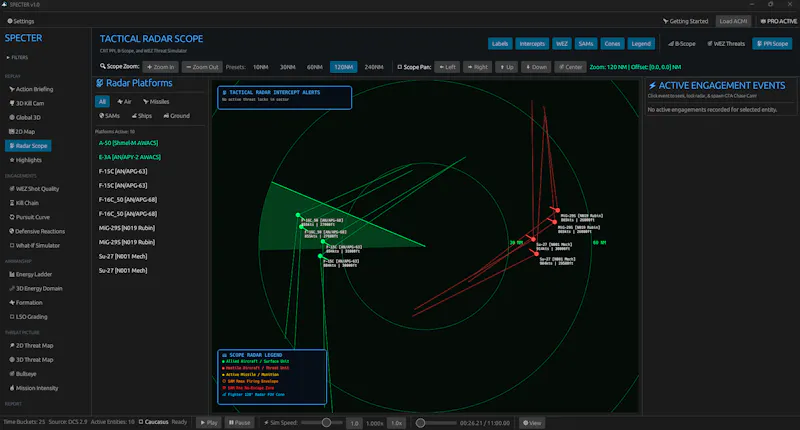The height and width of the screenshot is (430, 800).
Task: Select the 240NM zoom preset
Action: coord(374,67)
